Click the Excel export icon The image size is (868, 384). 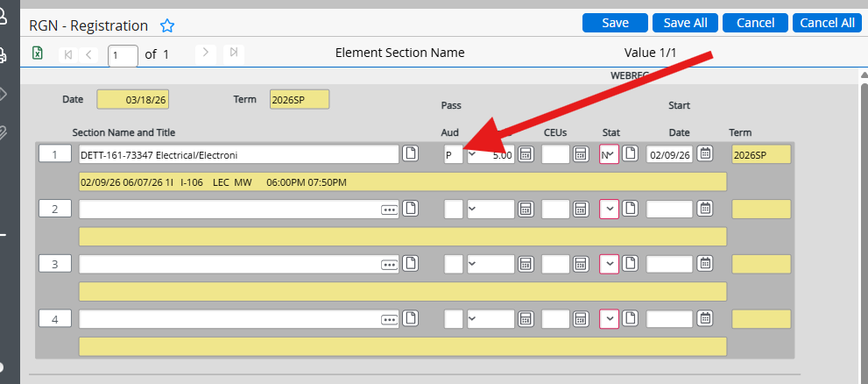coord(38,53)
